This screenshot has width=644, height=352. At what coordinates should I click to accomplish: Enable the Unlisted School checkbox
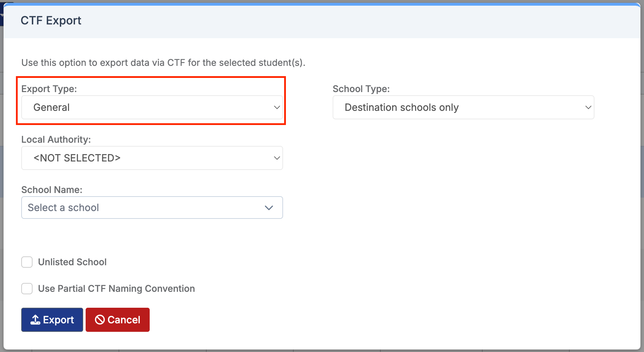point(27,262)
